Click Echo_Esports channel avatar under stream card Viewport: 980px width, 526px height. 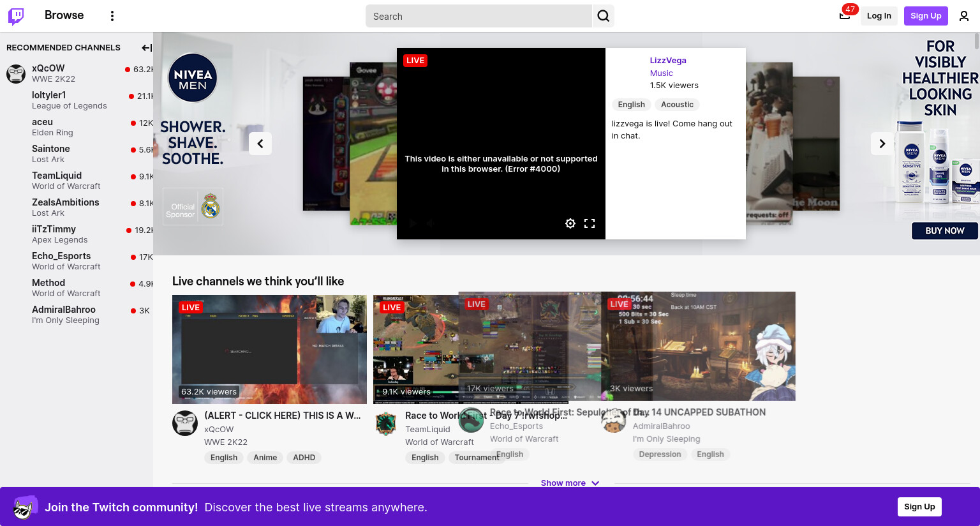[x=471, y=420]
